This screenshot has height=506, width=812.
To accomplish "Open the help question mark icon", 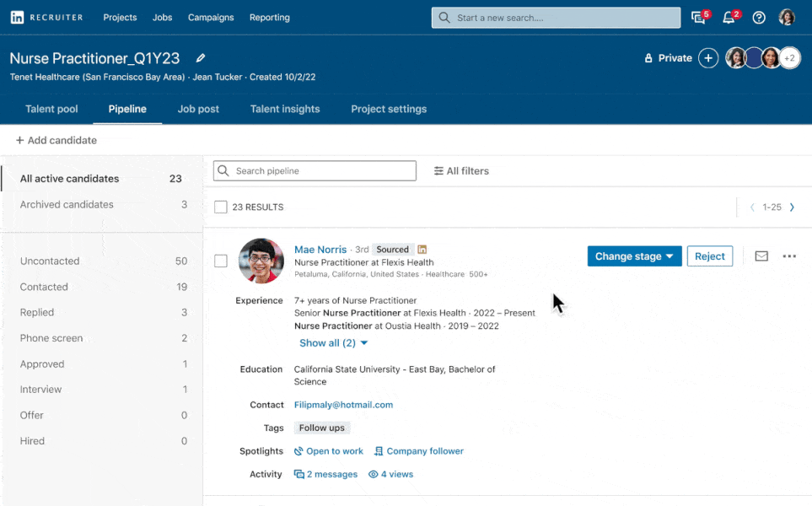I will (759, 18).
